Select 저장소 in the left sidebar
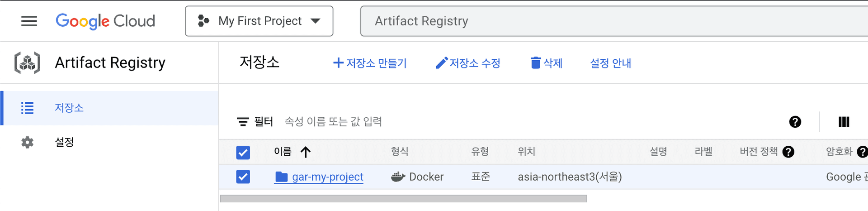Viewport: 868px width, 211px height. pyautogui.click(x=69, y=108)
